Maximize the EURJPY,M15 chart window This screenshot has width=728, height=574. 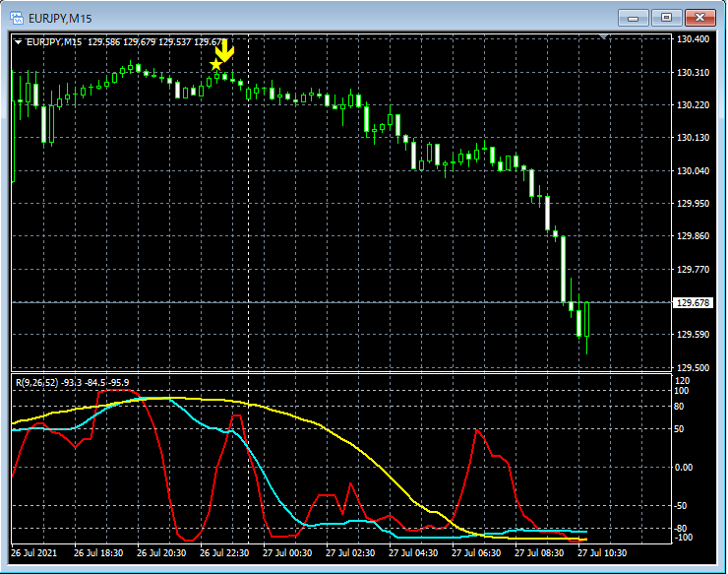[x=666, y=18]
